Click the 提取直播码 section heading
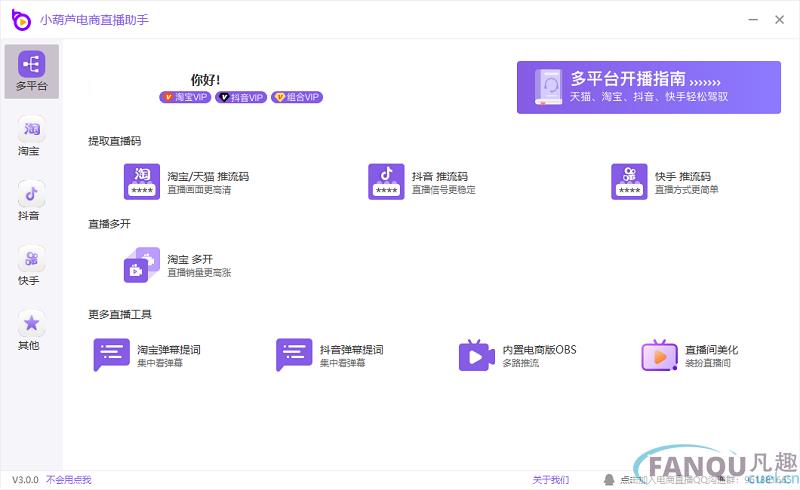Screen dimensions: 800x490 (114, 141)
